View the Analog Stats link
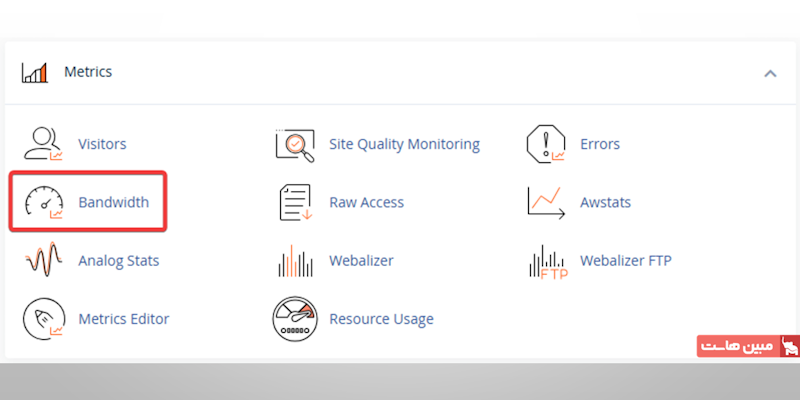 118,261
